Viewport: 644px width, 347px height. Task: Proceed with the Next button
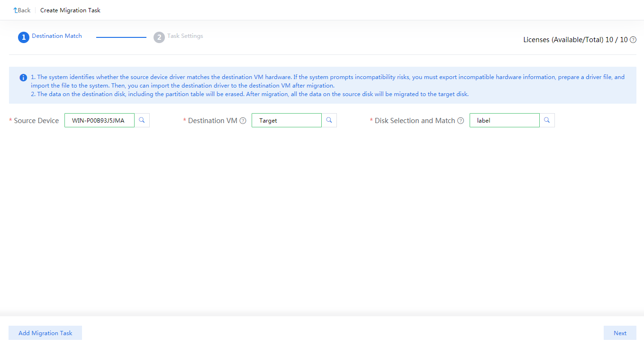click(620, 333)
